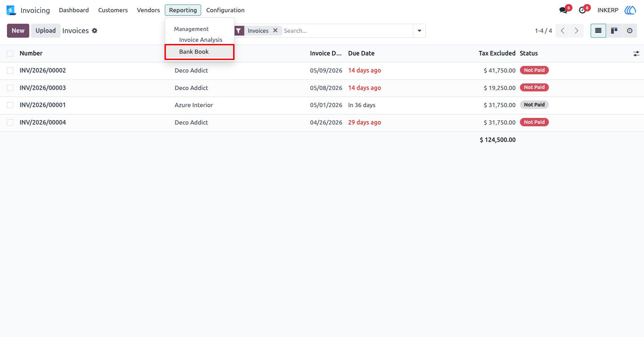The width and height of the screenshot is (644, 337).
Task: Collapse the Reporting menu
Action: (183, 10)
